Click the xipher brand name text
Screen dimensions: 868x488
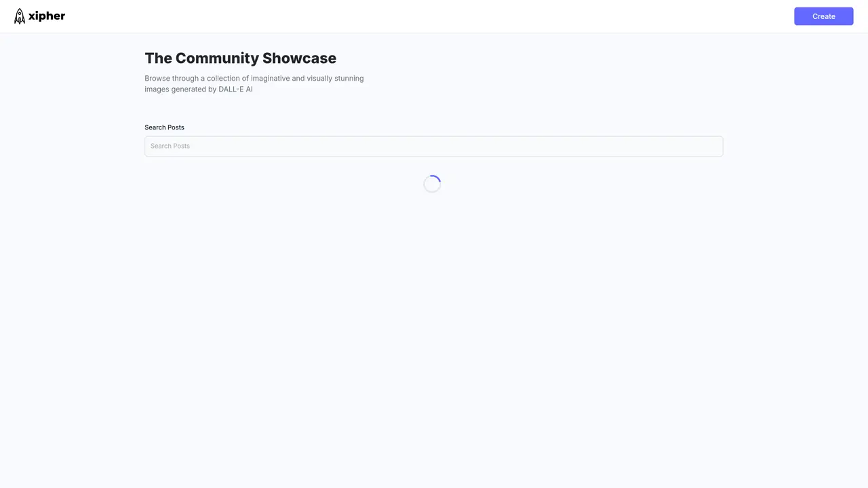click(x=47, y=16)
